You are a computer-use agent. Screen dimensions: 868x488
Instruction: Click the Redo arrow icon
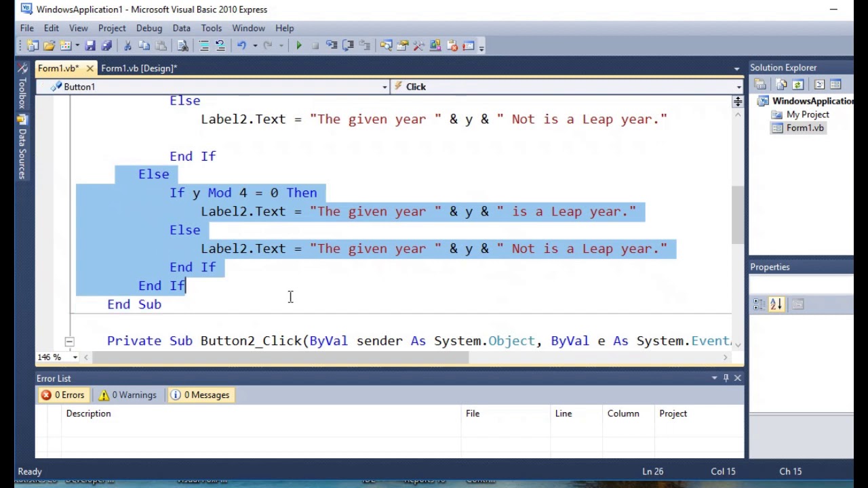267,45
